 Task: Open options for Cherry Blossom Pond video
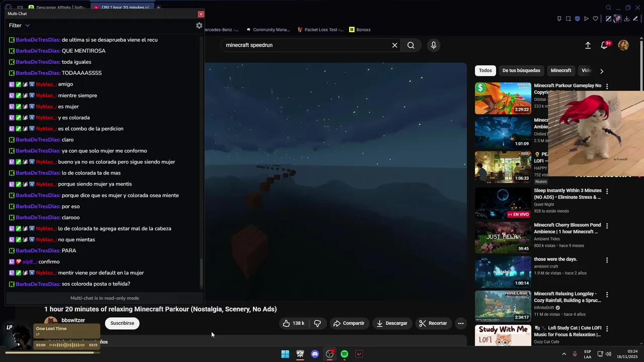click(x=607, y=226)
